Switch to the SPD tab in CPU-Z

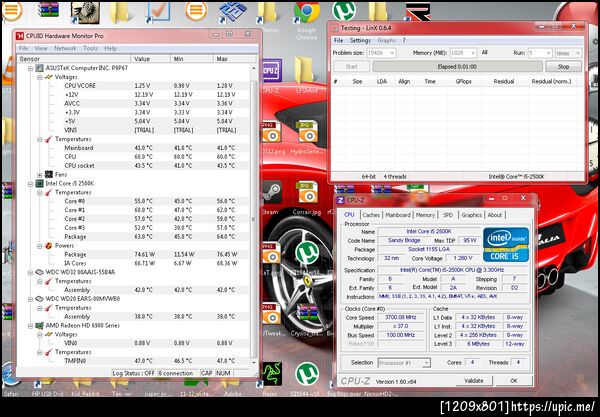click(x=448, y=215)
